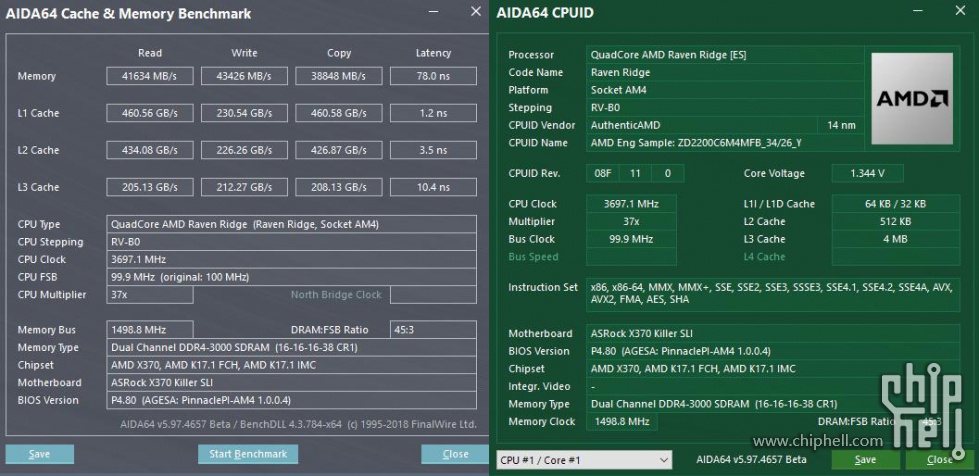Select the 14 nm process value
979x476 pixels.
click(841, 125)
